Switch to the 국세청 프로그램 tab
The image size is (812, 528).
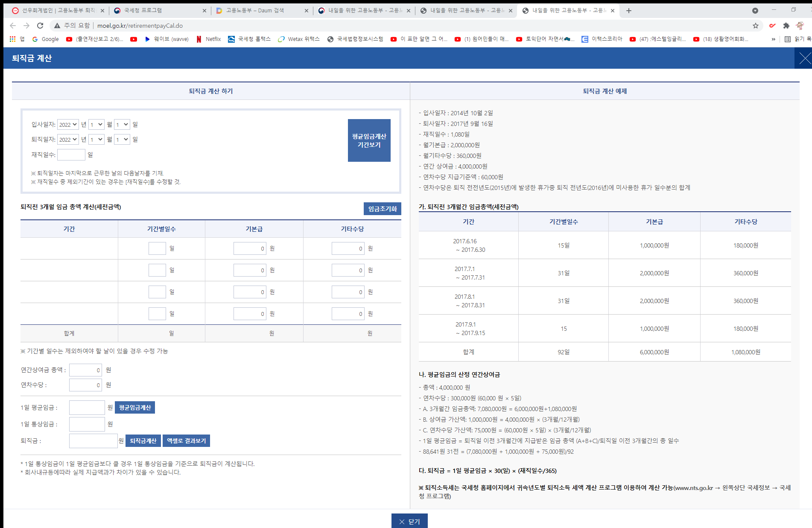point(158,11)
